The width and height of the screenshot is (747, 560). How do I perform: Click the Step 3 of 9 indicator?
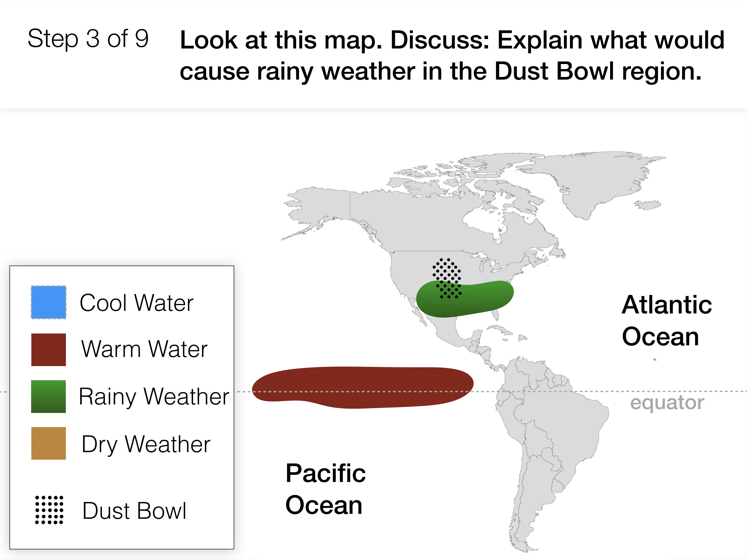pyautogui.click(x=88, y=39)
